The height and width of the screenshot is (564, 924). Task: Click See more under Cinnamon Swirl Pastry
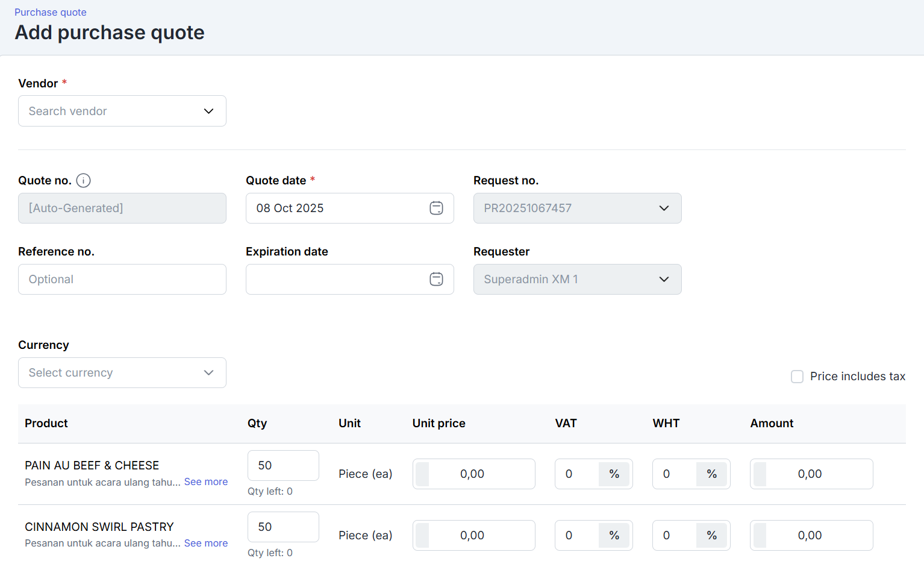coord(206,544)
